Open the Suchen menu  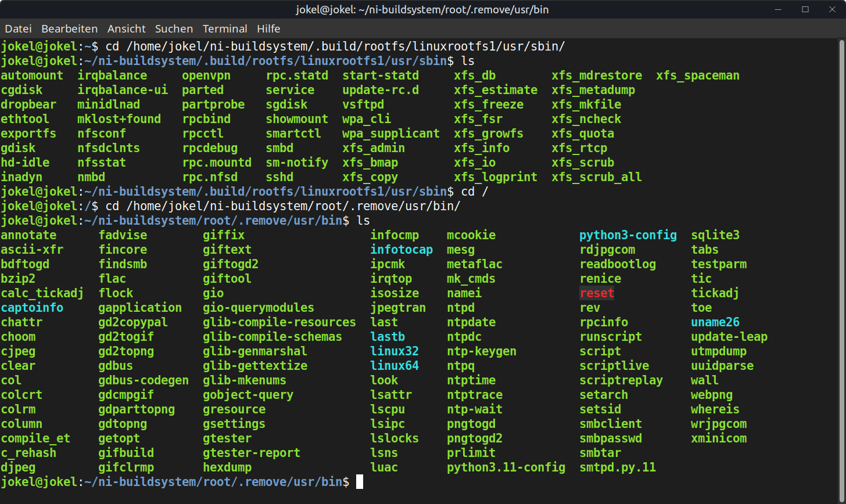[174, 28]
